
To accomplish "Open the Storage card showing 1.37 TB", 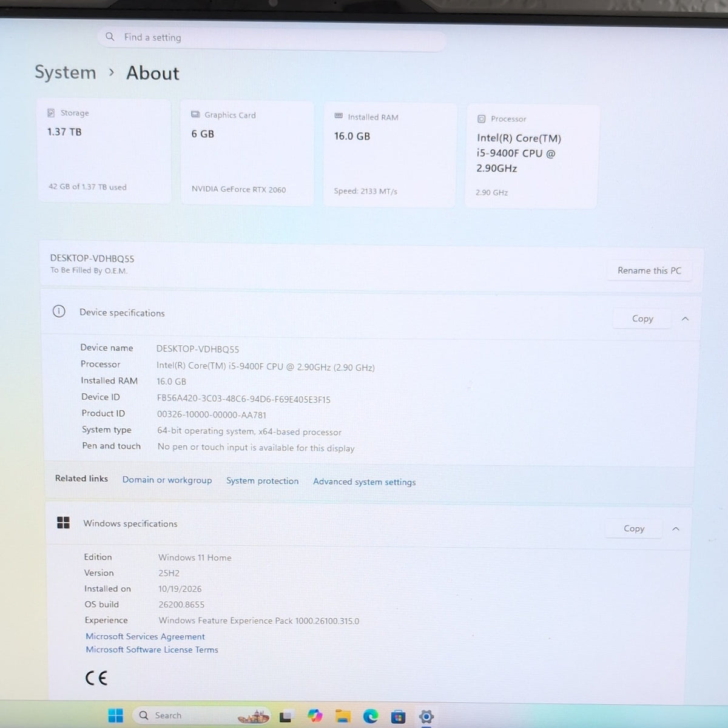I will [104, 150].
